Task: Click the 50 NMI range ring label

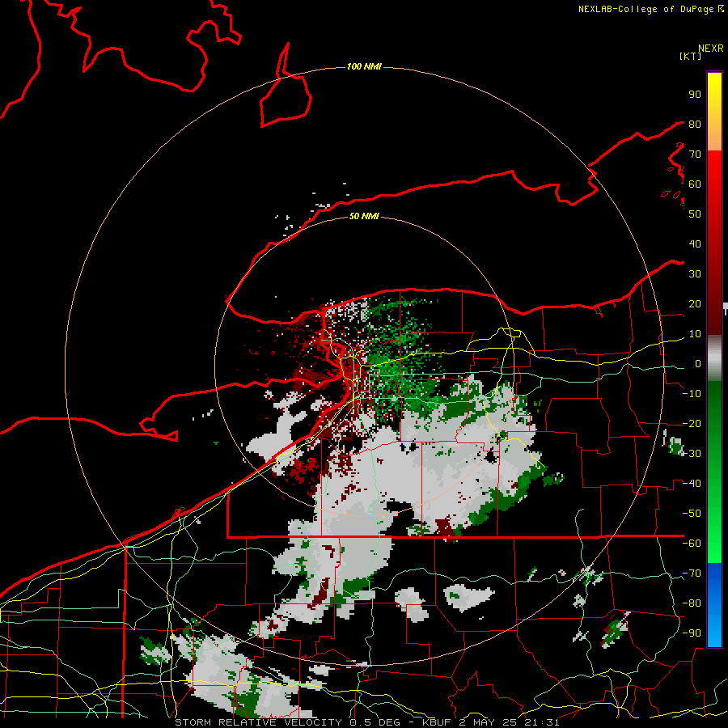Action: 364,216
